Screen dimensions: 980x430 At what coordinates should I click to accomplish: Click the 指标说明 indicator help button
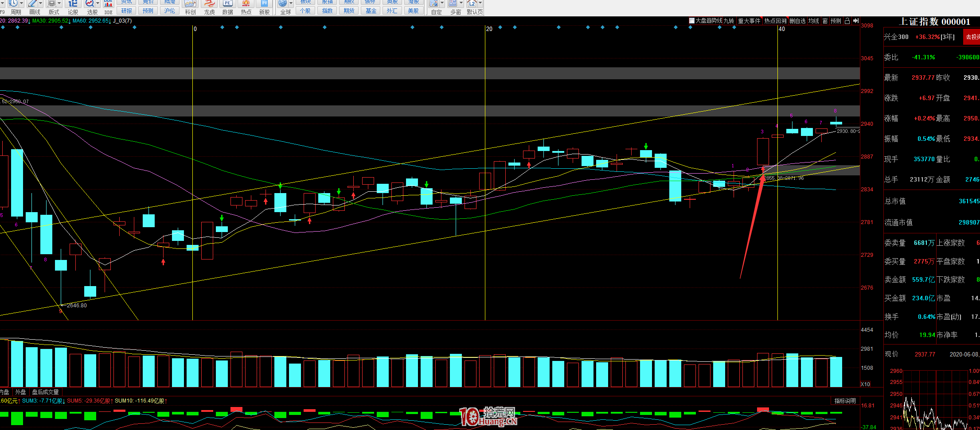pyautogui.click(x=845, y=401)
